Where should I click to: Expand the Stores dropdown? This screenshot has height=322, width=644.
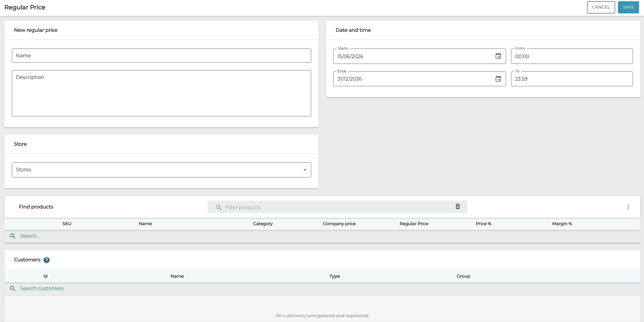162,170
